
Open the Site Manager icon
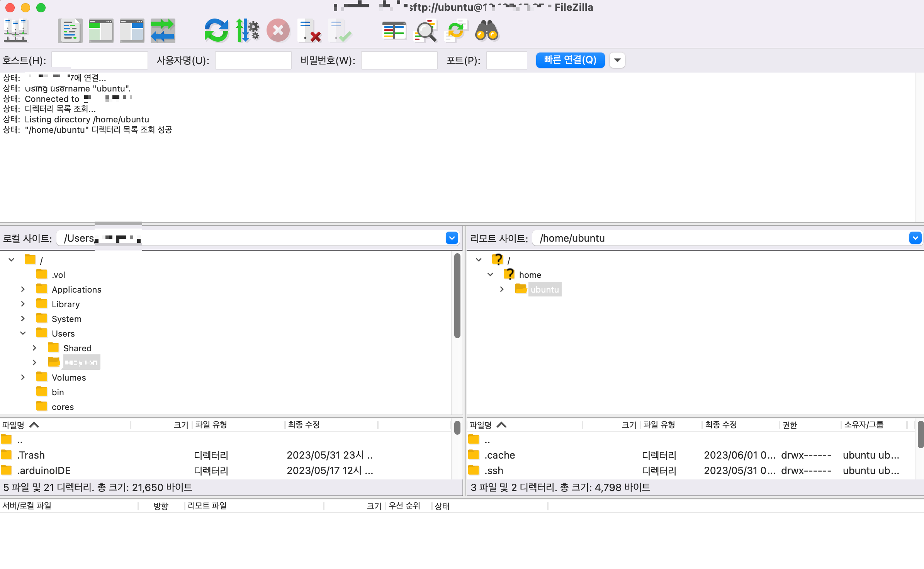pyautogui.click(x=15, y=30)
